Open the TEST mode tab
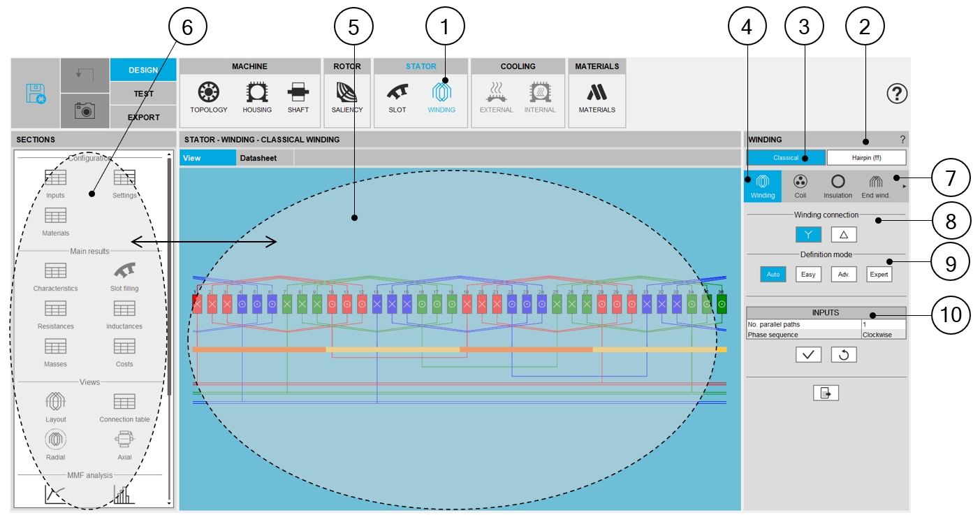This screenshot has width=980, height=522. (x=143, y=94)
